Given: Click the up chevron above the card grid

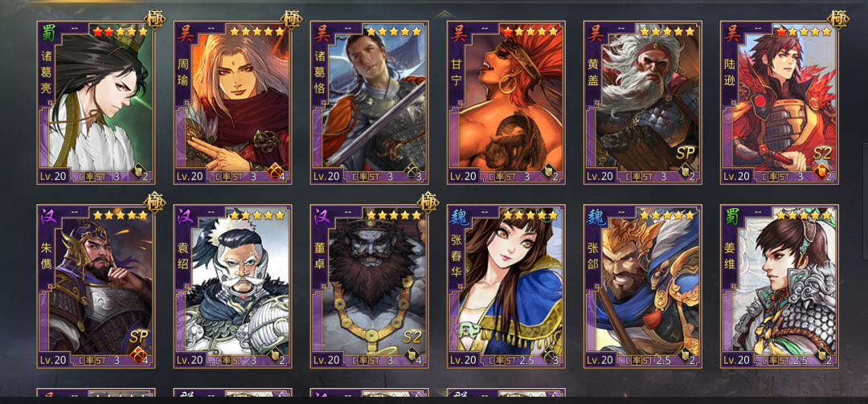Looking at the screenshot, I should tap(444, 14).
